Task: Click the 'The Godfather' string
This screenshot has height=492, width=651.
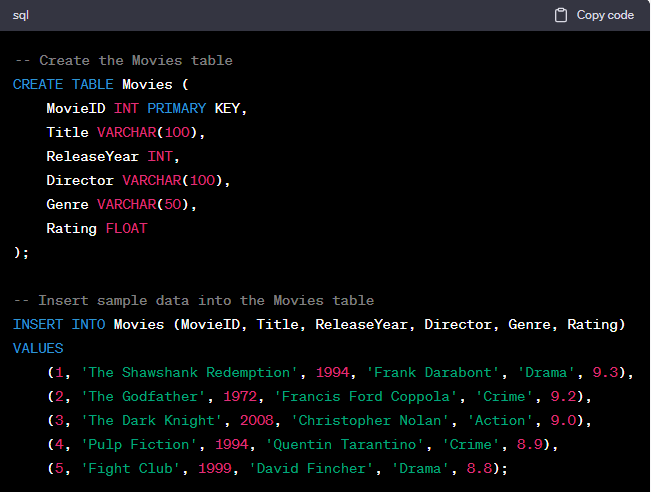Action: pos(143,397)
